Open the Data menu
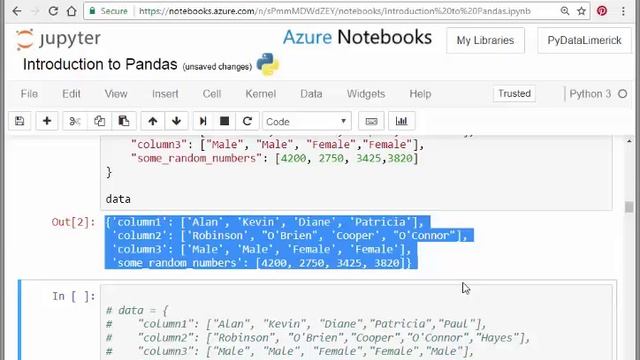This screenshot has height=360, width=640. click(x=311, y=94)
